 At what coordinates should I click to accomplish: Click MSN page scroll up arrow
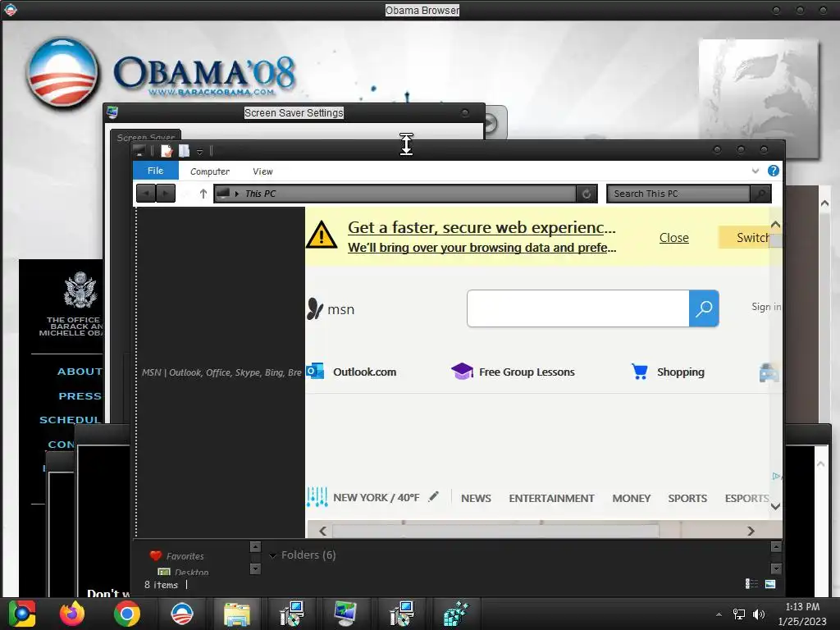pos(775,225)
